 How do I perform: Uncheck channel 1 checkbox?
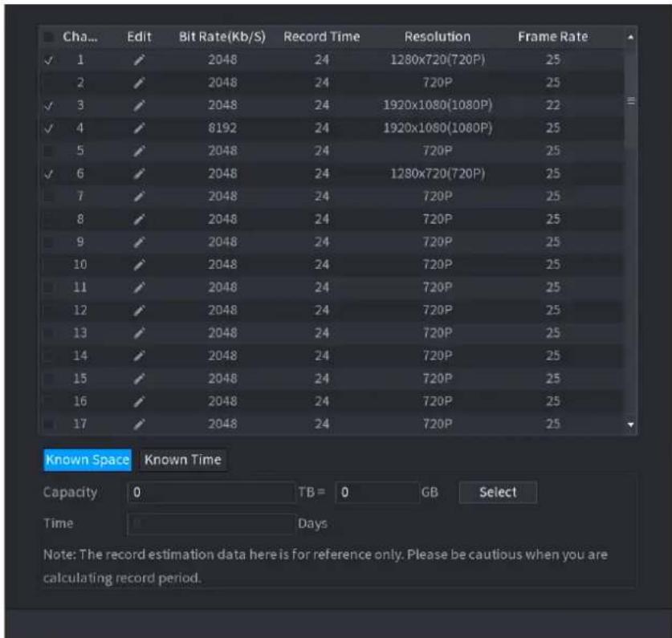(x=49, y=60)
